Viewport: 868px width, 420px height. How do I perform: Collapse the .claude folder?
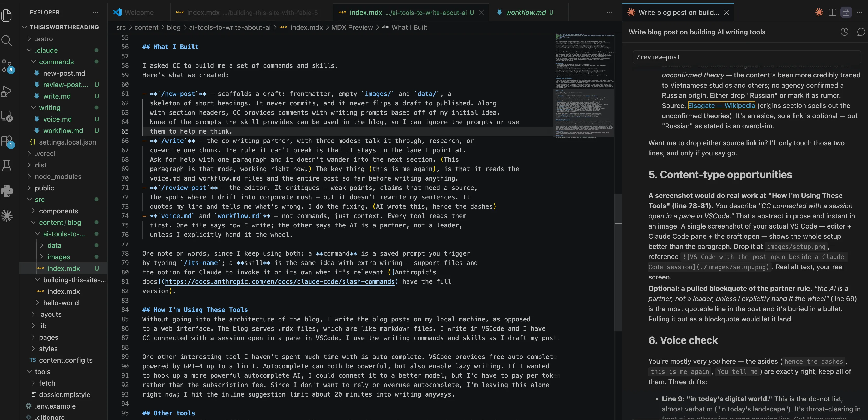point(63,50)
